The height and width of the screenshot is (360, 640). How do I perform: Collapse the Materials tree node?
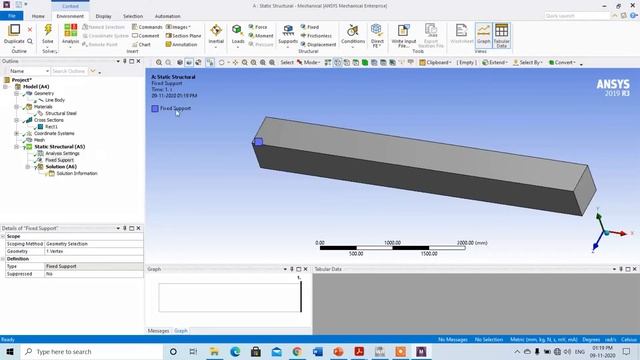pos(16,107)
